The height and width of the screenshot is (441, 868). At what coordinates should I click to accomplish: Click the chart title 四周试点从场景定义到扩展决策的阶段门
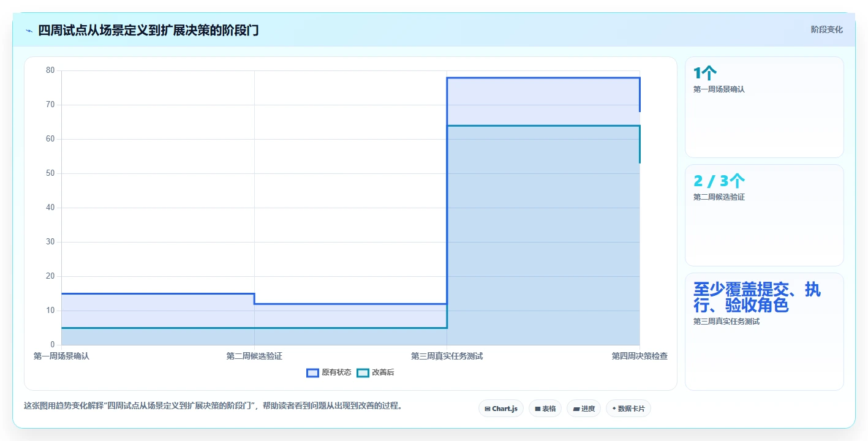(148, 30)
